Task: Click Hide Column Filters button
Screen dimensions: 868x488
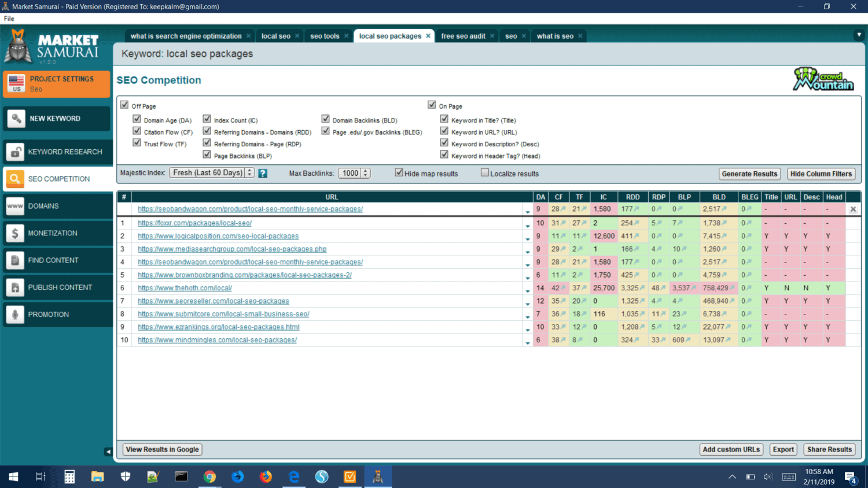Action: click(x=821, y=174)
